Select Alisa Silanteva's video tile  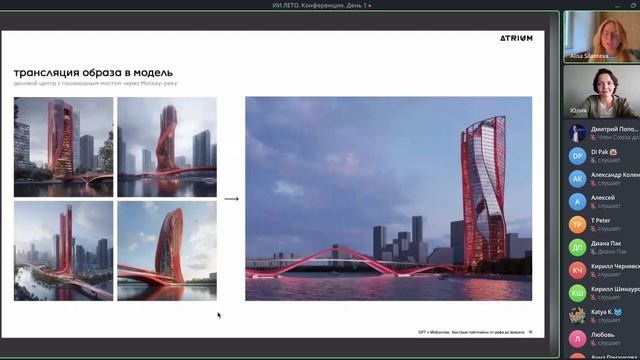point(602,37)
